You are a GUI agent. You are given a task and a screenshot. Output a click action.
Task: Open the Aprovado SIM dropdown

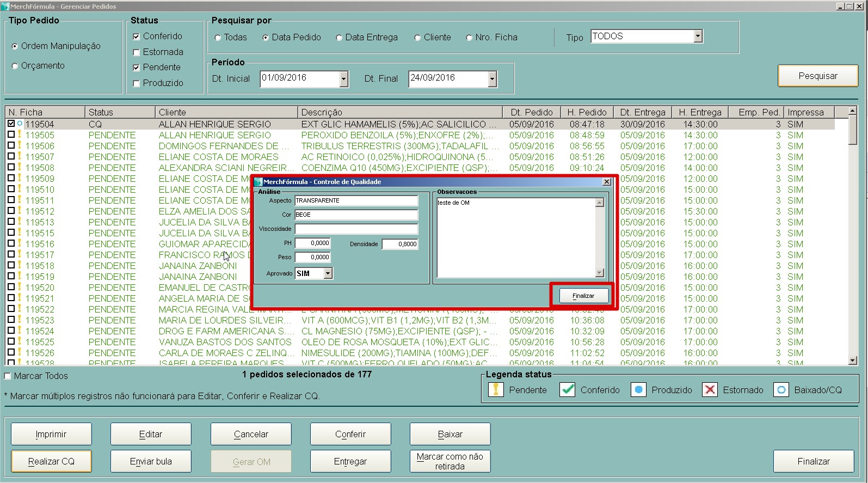328,273
